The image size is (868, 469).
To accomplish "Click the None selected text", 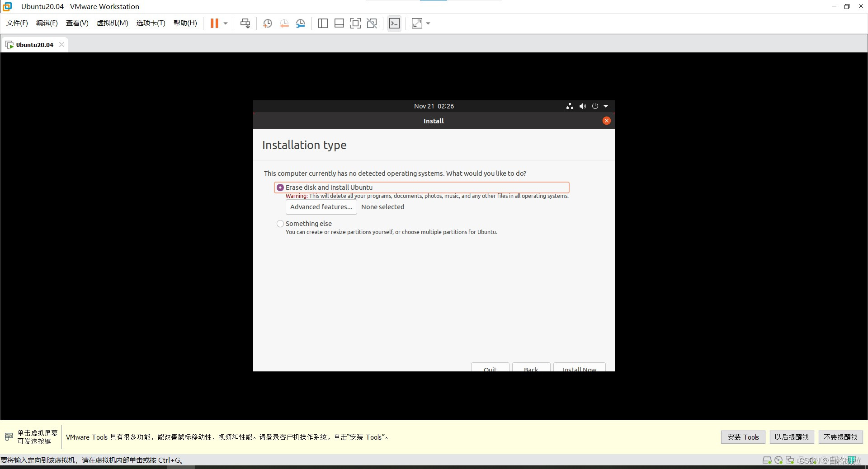I will [382, 207].
